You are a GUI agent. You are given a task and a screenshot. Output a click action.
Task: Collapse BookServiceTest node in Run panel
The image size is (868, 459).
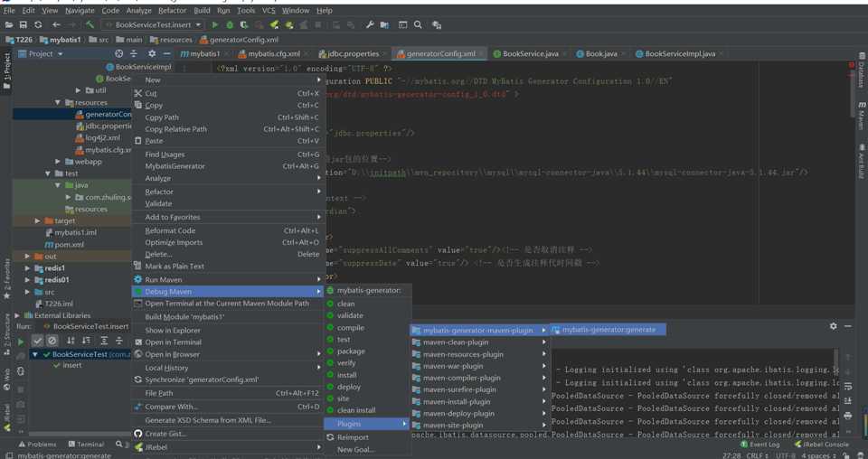(x=36, y=354)
